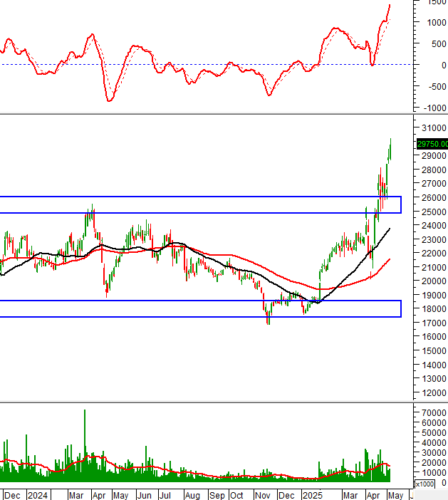
Task: Click the -1000 oscillator axis label
Action: pyautogui.click(x=435, y=108)
